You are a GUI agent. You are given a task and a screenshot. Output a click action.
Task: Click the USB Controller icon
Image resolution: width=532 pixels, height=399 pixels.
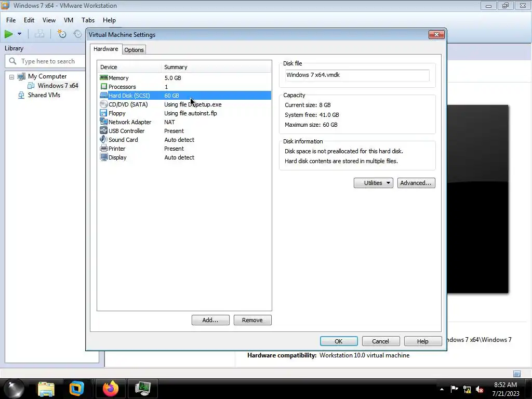(x=104, y=130)
